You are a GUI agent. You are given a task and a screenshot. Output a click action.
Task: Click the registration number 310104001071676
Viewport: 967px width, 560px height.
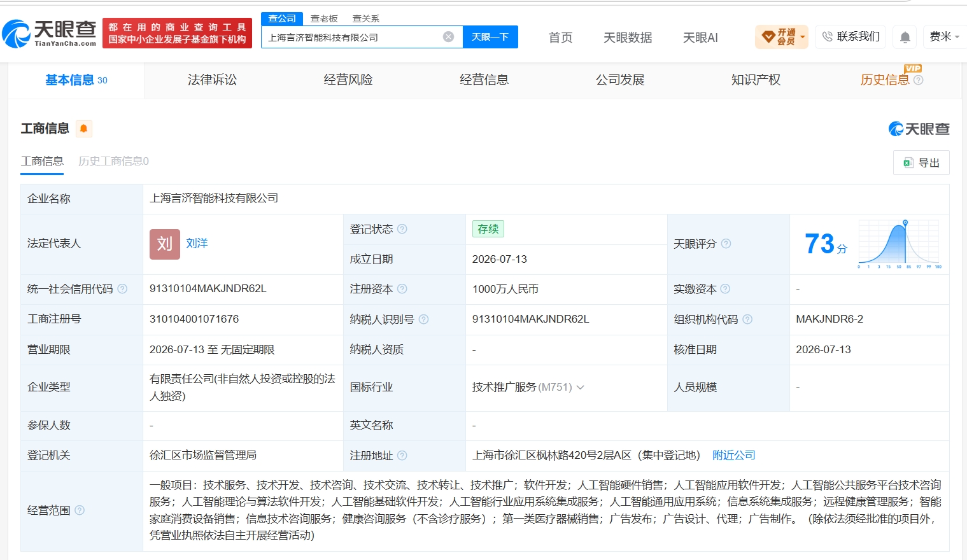tap(194, 319)
